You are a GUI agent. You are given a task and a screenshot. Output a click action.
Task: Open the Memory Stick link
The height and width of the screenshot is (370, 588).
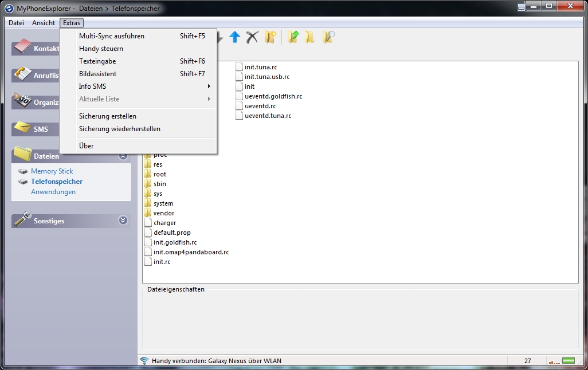[x=52, y=171]
